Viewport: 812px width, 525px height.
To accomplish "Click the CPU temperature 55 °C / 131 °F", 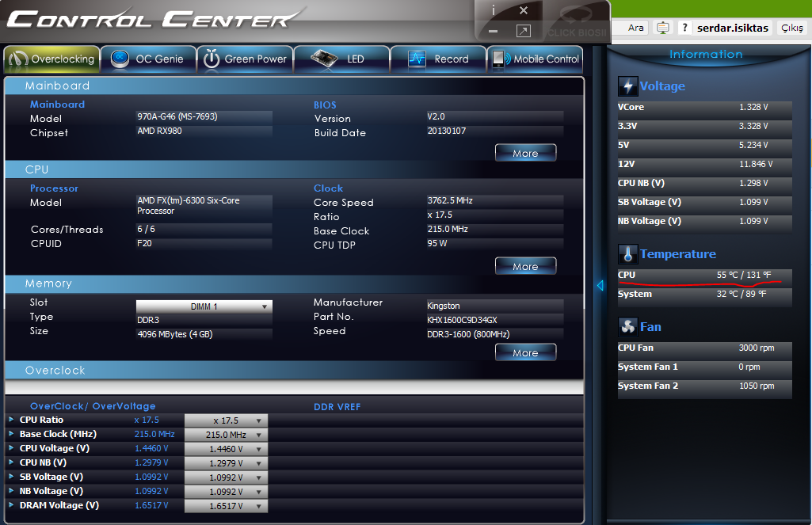I will 744,275.
